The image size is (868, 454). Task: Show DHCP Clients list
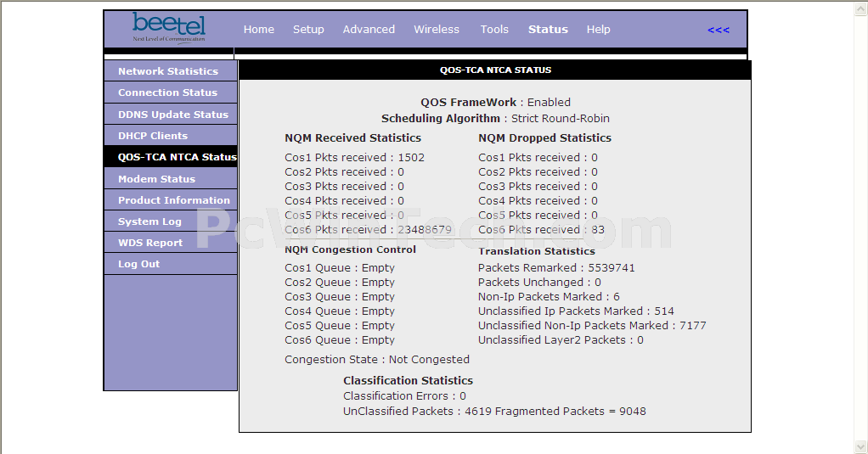point(171,136)
